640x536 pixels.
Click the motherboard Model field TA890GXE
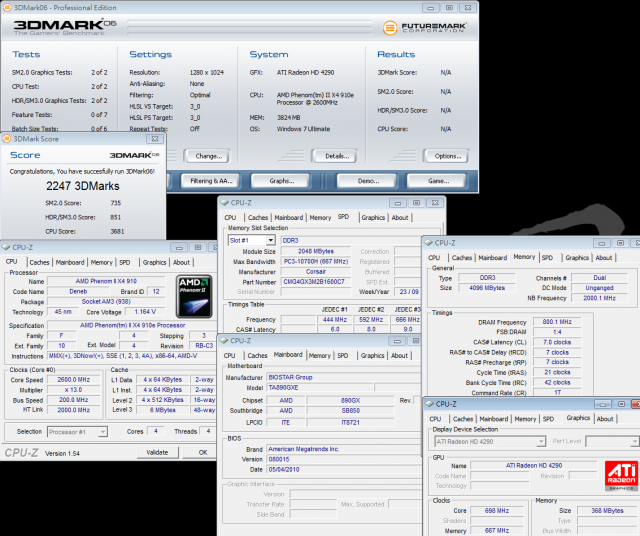(x=320, y=387)
